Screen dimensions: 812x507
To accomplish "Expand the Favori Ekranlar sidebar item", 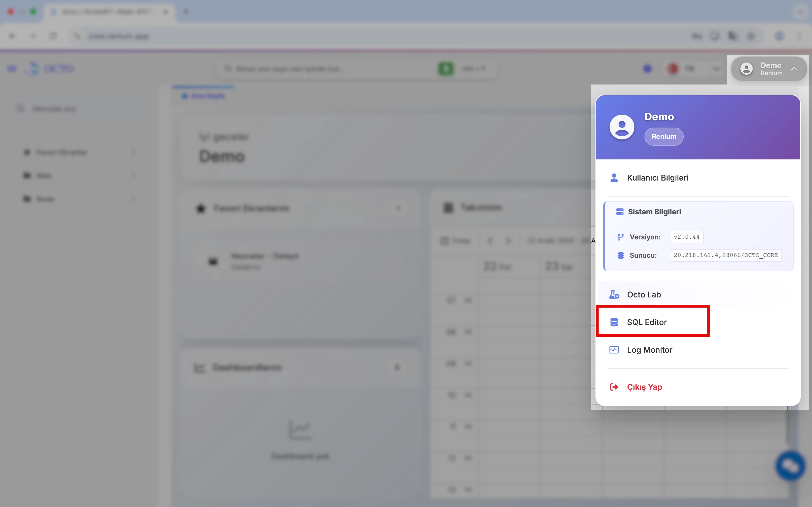I will [61, 152].
